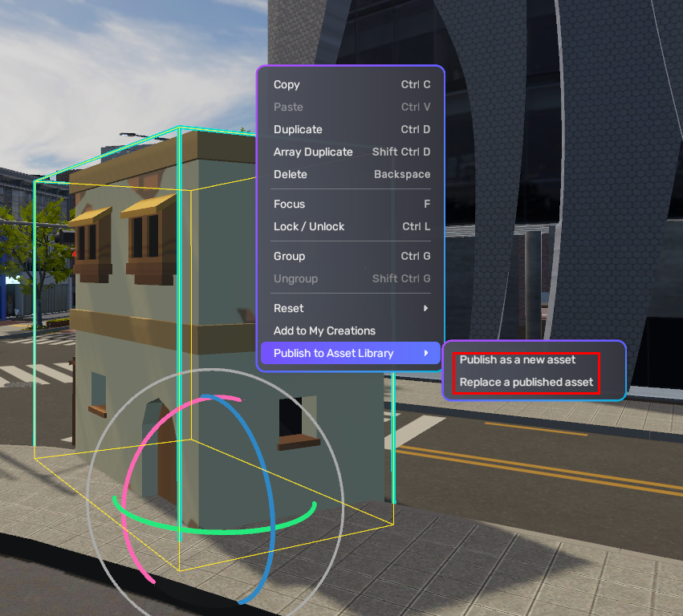Choose Replace a published asset
Screen dimensions: 683x616
(x=526, y=383)
